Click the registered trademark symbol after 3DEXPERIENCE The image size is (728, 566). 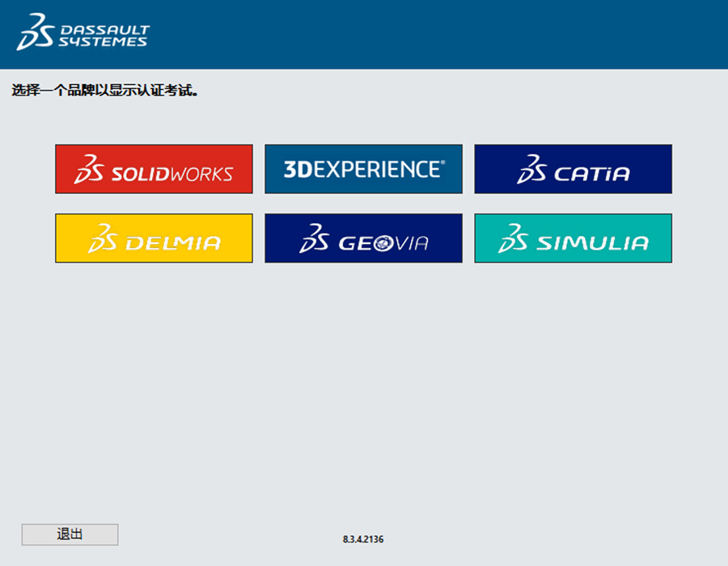(x=442, y=163)
